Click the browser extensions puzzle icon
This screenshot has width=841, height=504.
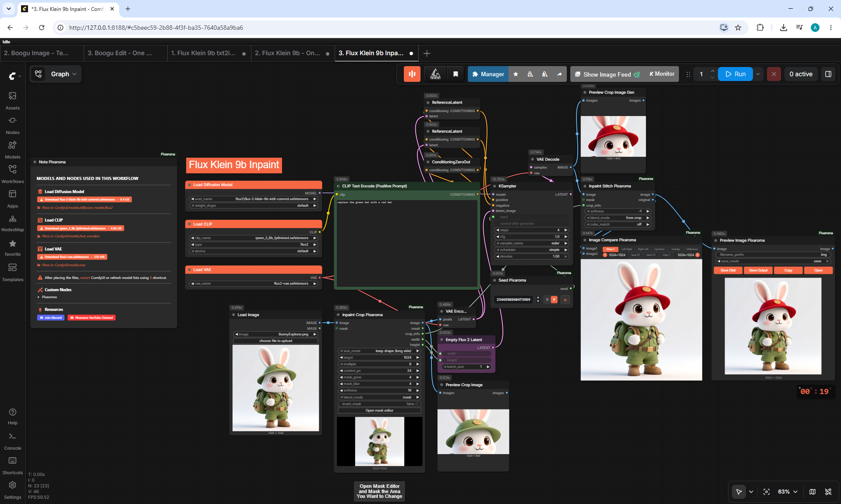(760, 28)
